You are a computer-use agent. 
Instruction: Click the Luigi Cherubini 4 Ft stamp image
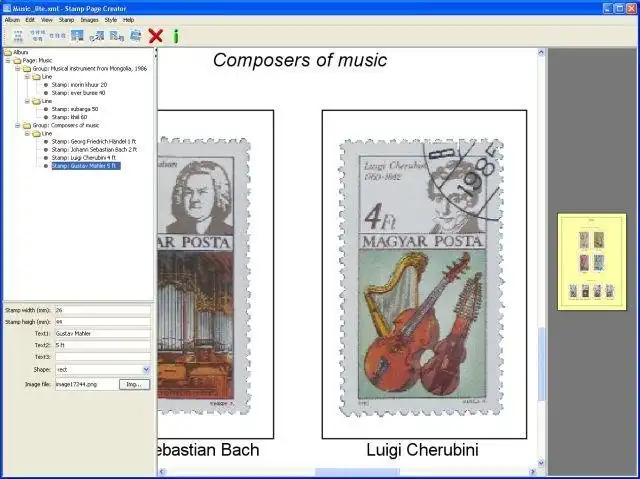point(422,277)
